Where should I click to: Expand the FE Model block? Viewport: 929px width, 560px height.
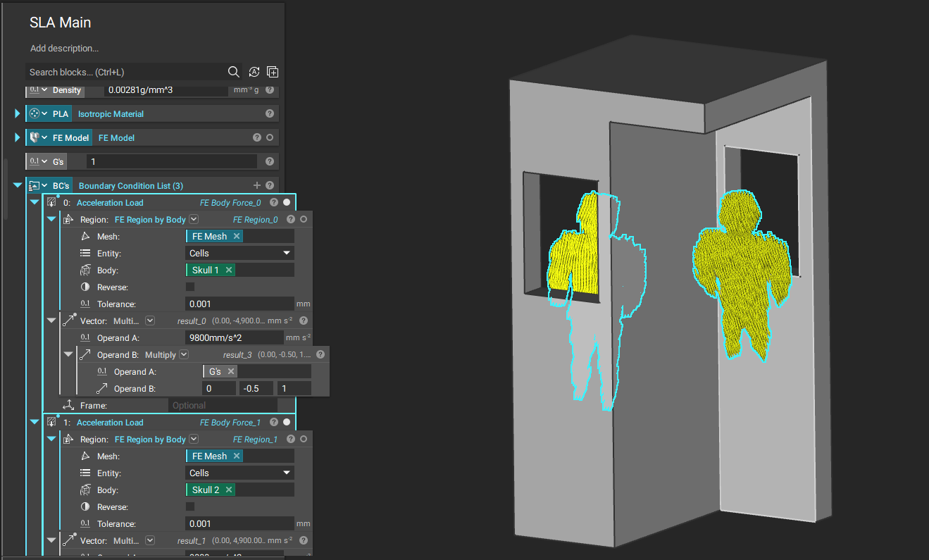coord(18,137)
